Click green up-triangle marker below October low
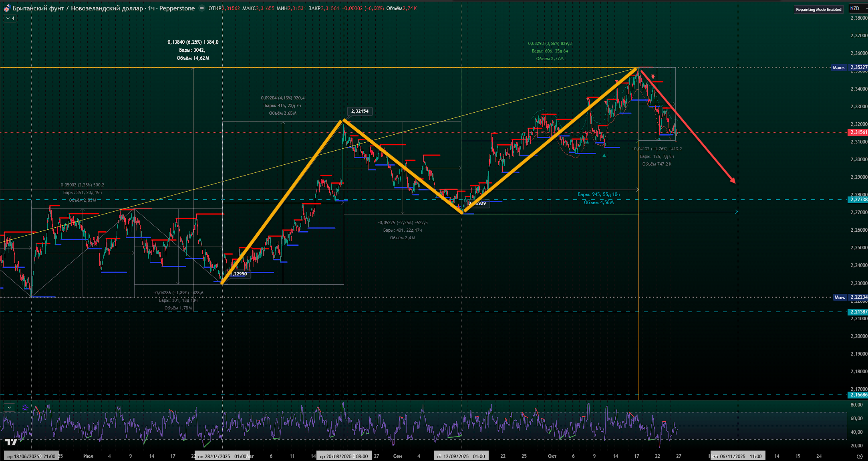The image size is (868, 461). click(604, 155)
